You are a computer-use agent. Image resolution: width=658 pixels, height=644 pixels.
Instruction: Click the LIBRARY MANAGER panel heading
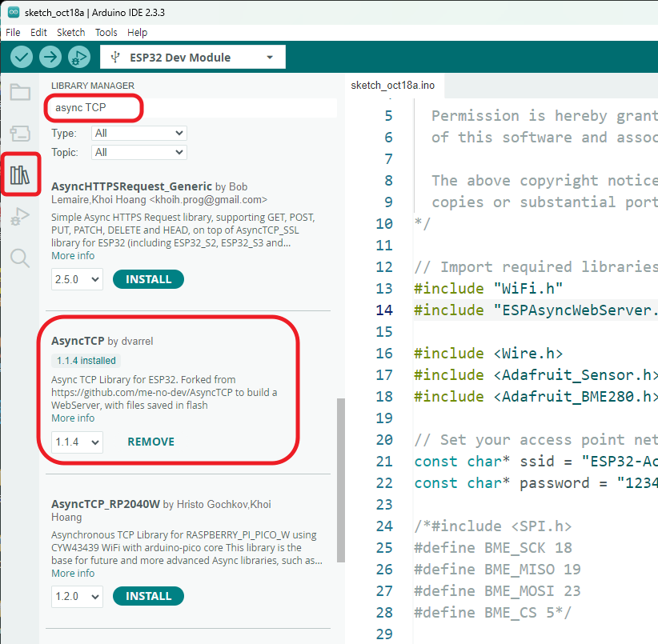pos(93,86)
